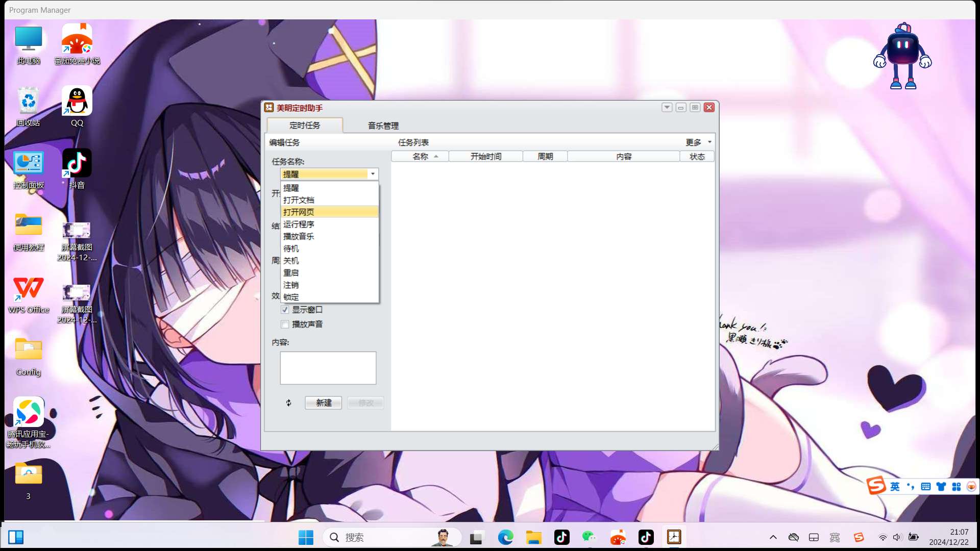This screenshot has width=980, height=551.
Task: Sort by the 周期 column header
Action: [545, 157]
